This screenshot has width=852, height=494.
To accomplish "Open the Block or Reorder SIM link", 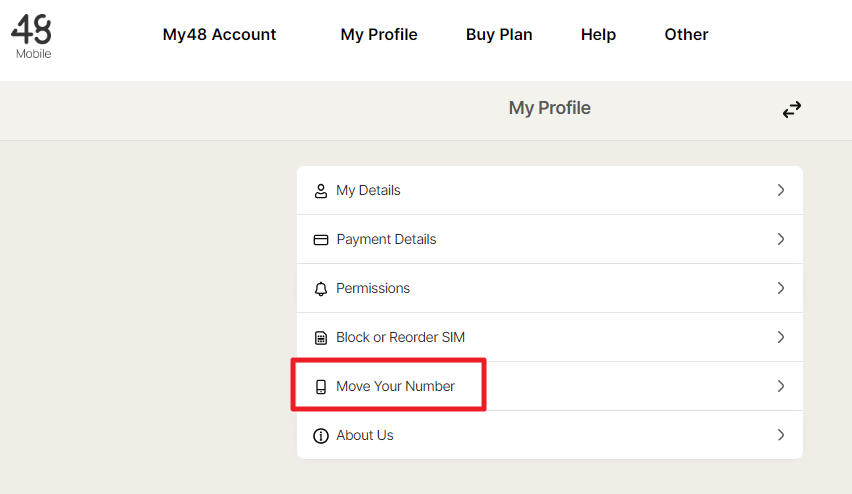I will coord(400,337).
